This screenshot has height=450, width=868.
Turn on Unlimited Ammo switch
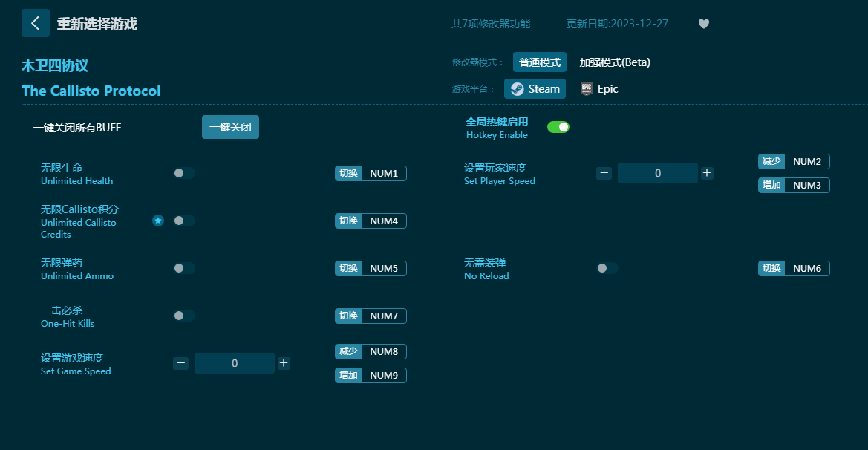184,269
